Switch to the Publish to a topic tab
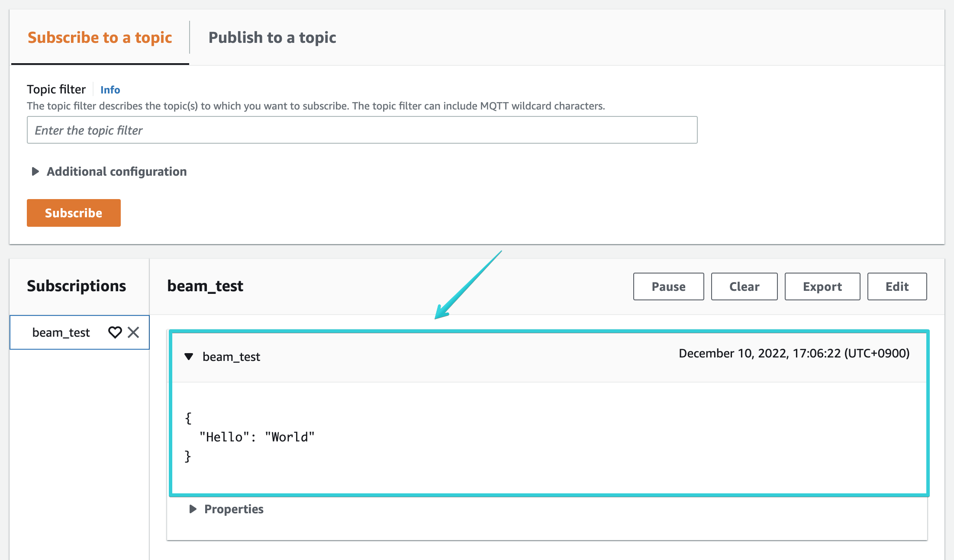Screen dimensions: 954x560 click(x=272, y=38)
